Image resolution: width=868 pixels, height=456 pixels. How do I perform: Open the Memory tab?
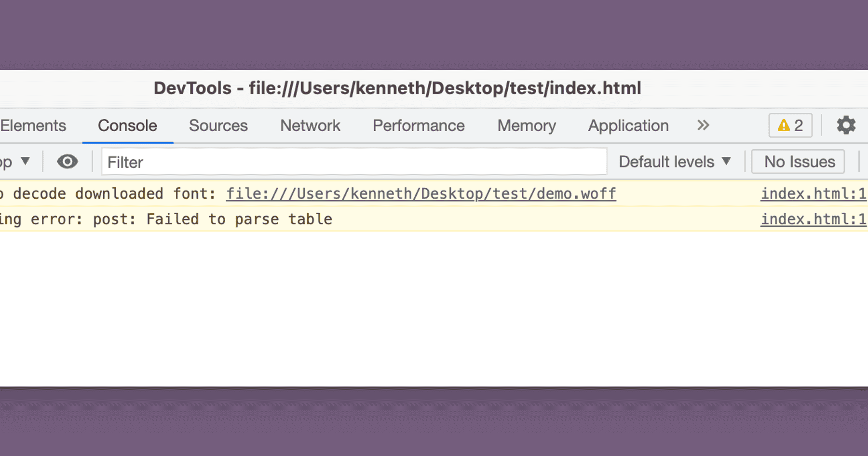coord(527,125)
